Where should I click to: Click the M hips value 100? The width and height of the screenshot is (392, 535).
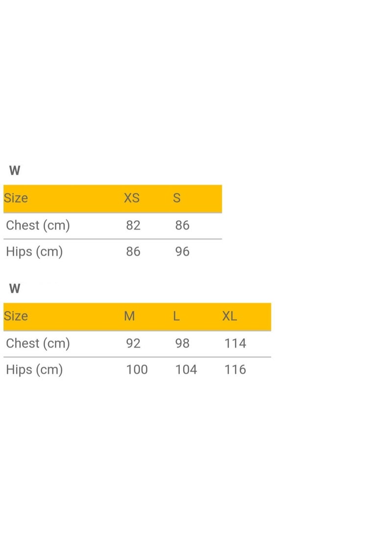pyautogui.click(x=137, y=370)
